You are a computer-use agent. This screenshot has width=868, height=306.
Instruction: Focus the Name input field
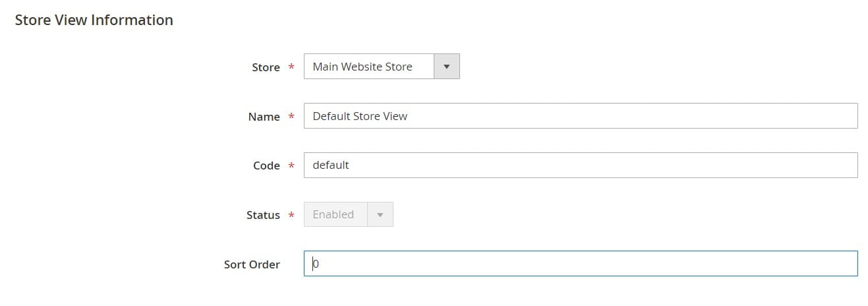(x=581, y=116)
